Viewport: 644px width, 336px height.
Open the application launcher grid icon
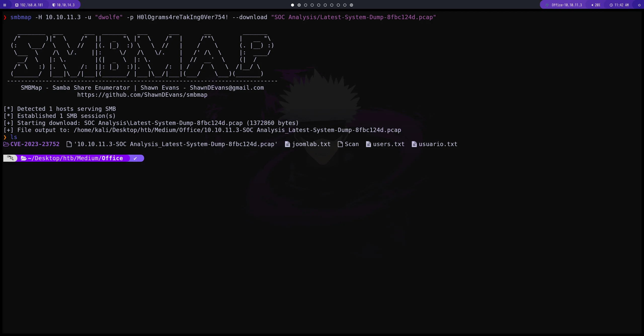5,5
